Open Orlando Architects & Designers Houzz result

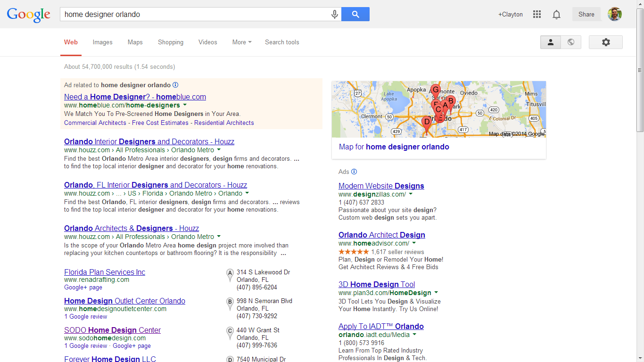(132, 228)
